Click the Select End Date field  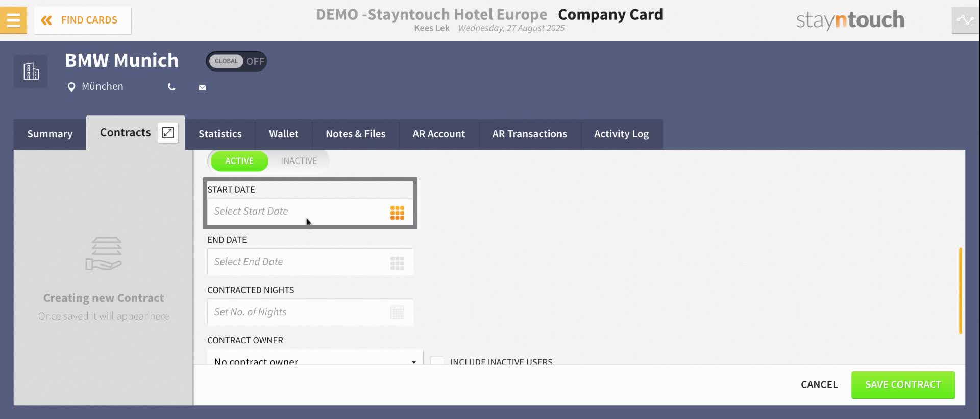[310, 262]
